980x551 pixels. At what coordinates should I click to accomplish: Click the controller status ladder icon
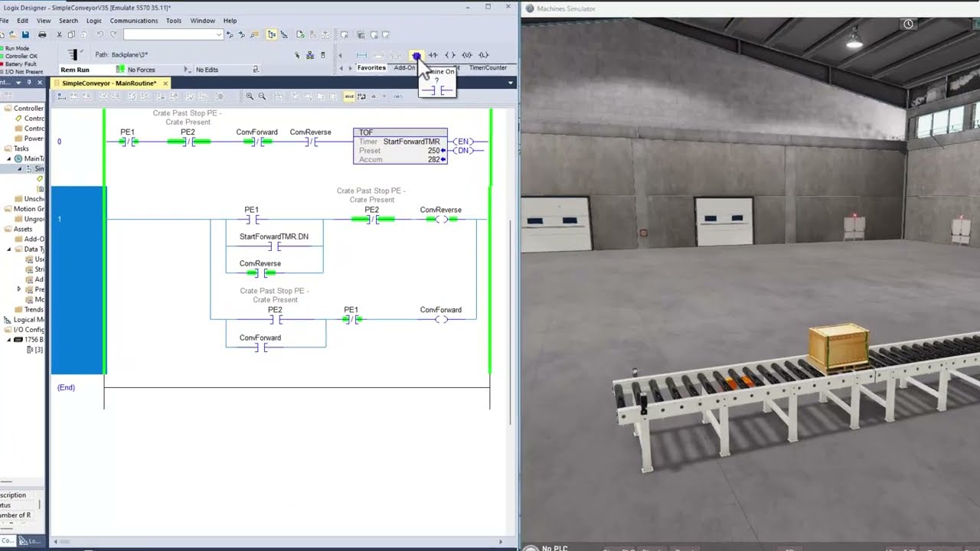pos(73,55)
